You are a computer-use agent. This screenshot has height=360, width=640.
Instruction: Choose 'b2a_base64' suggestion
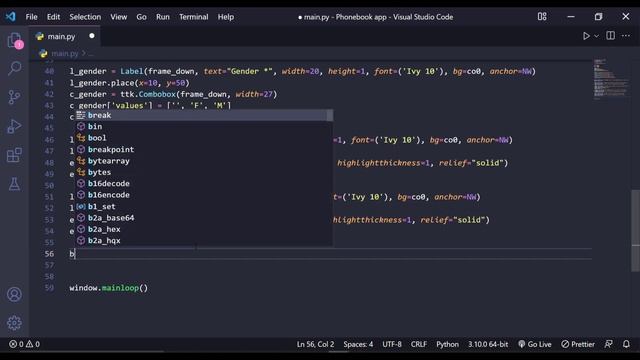pos(203,218)
